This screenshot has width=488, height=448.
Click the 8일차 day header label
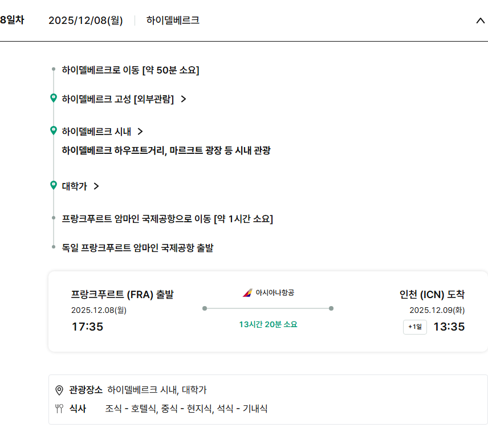[x=12, y=20]
